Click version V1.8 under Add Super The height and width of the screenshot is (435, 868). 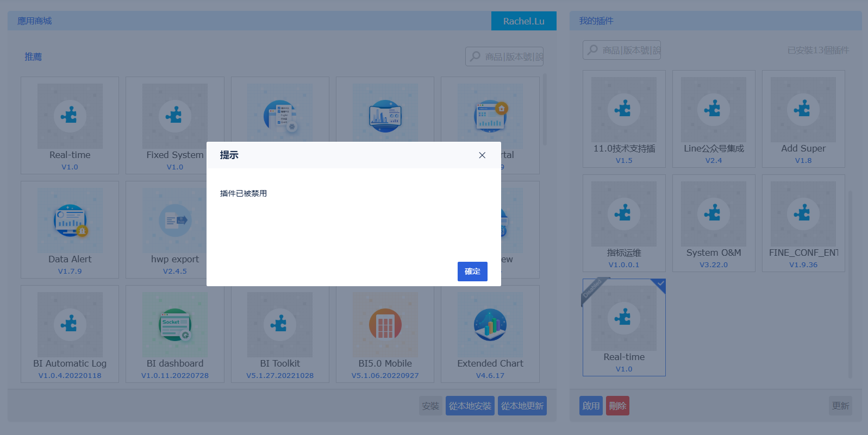pos(803,160)
